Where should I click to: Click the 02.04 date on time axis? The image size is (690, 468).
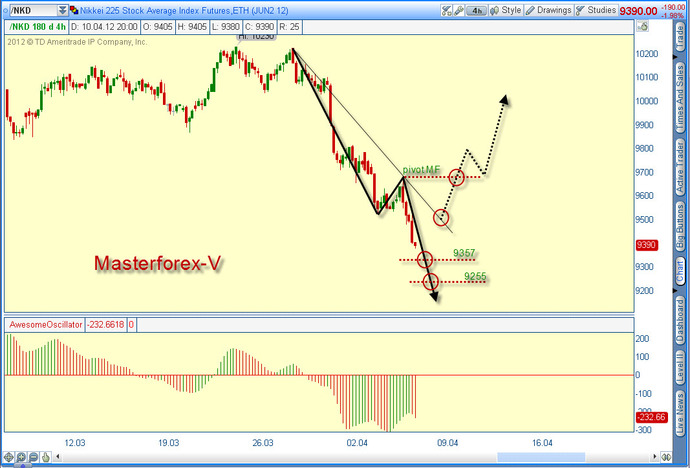click(357, 442)
